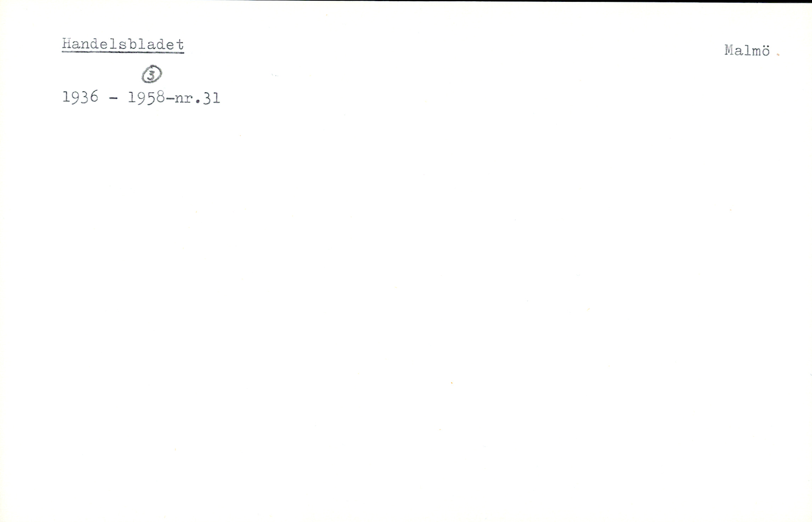Click the dark strip along the card's top edge
Screen dimensions: 812x522
pyautogui.click(x=406, y=1)
